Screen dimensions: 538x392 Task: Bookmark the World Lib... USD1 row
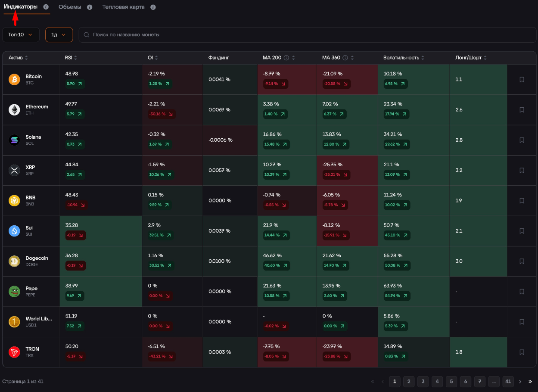(522, 322)
